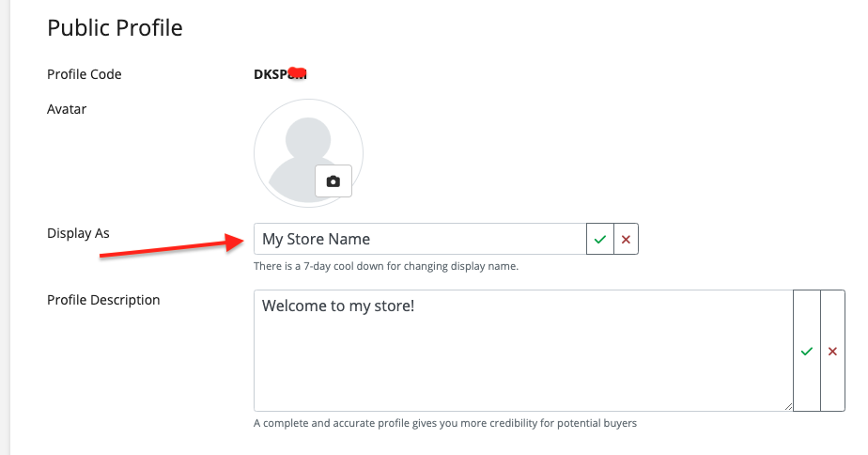Click the Profile Description label
The width and height of the screenshot is (868, 455).
click(103, 300)
